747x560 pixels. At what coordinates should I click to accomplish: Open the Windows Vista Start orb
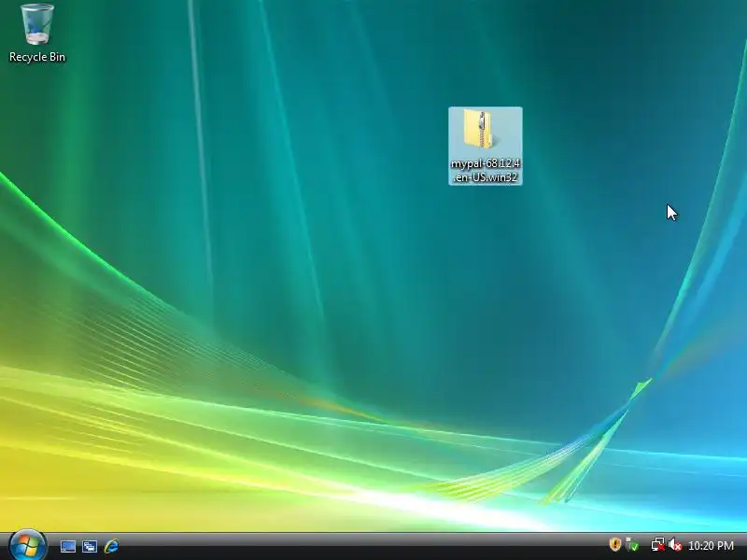[28, 545]
